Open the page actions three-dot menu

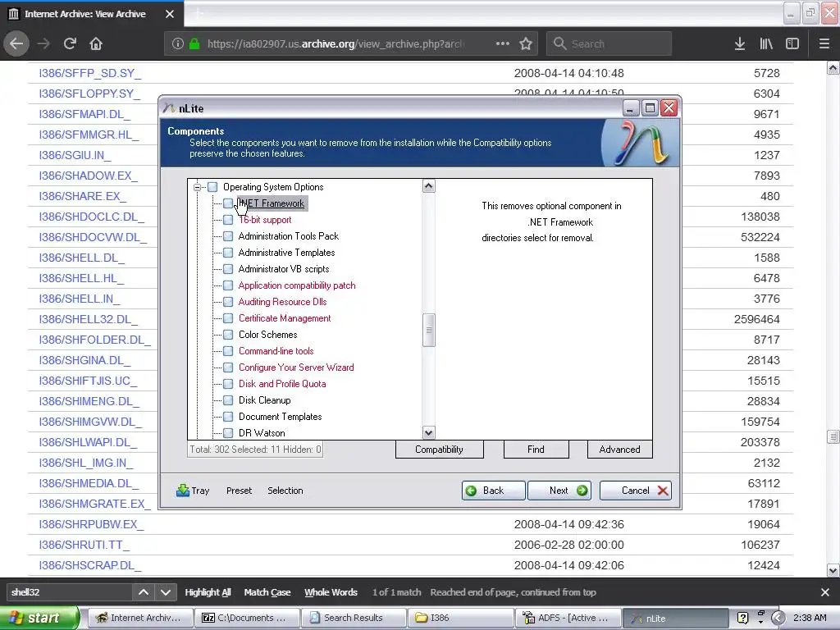coord(503,43)
